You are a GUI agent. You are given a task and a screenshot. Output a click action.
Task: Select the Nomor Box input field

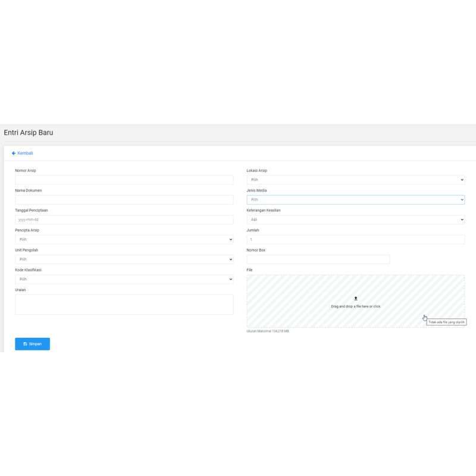pyautogui.click(x=318, y=259)
